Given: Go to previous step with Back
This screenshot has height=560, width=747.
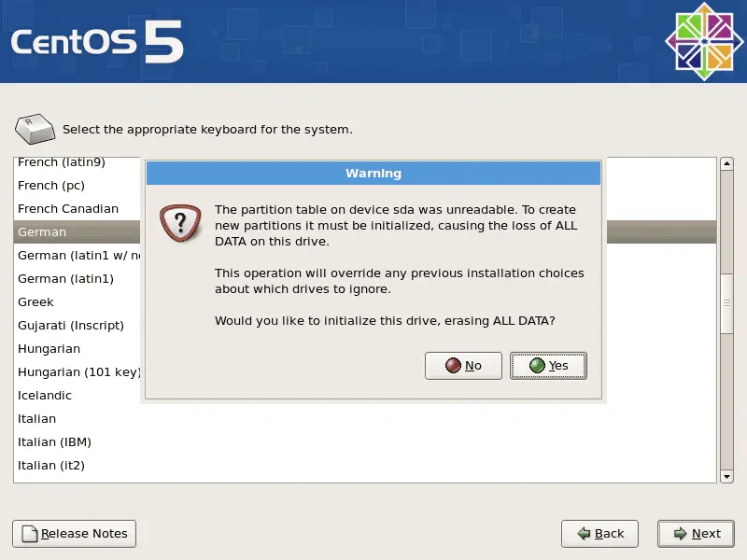Looking at the screenshot, I should (599, 533).
